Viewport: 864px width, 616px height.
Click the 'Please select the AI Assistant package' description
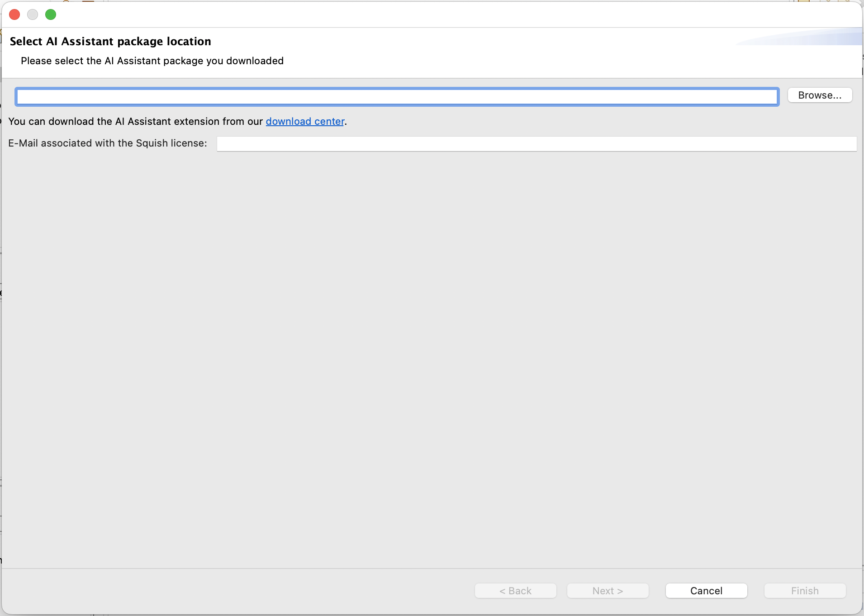(152, 61)
